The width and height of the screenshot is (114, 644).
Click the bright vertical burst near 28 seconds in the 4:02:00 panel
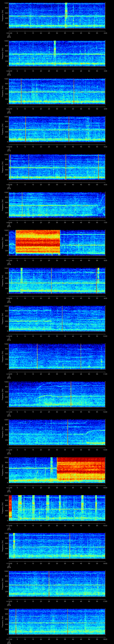click(x=55, y=54)
